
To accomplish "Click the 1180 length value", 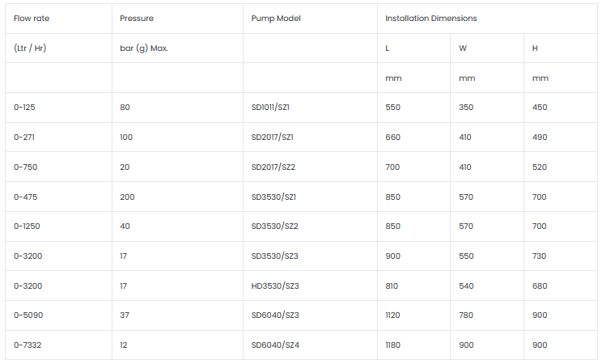I will pyautogui.click(x=394, y=345).
